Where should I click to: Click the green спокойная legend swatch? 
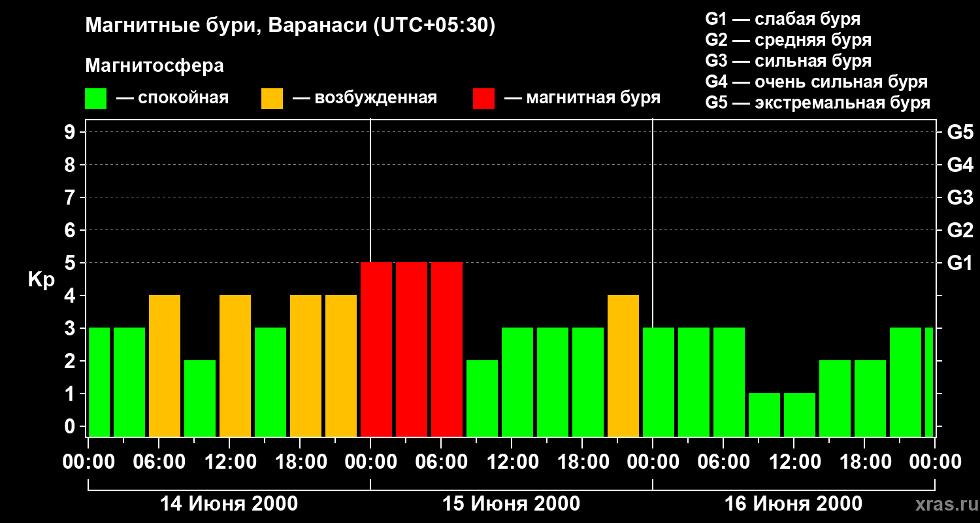pyautogui.click(x=95, y=99)
